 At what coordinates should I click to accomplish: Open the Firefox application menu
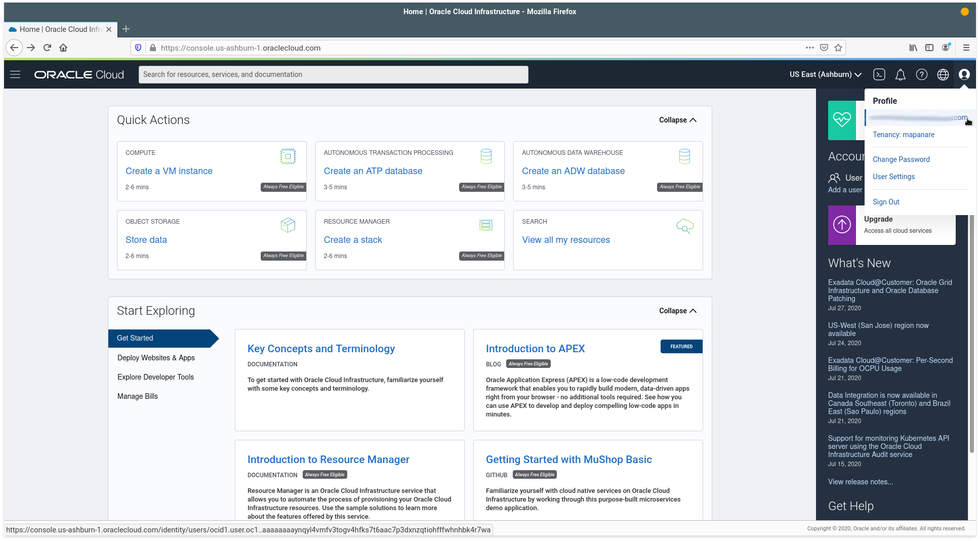coord(966,48)
